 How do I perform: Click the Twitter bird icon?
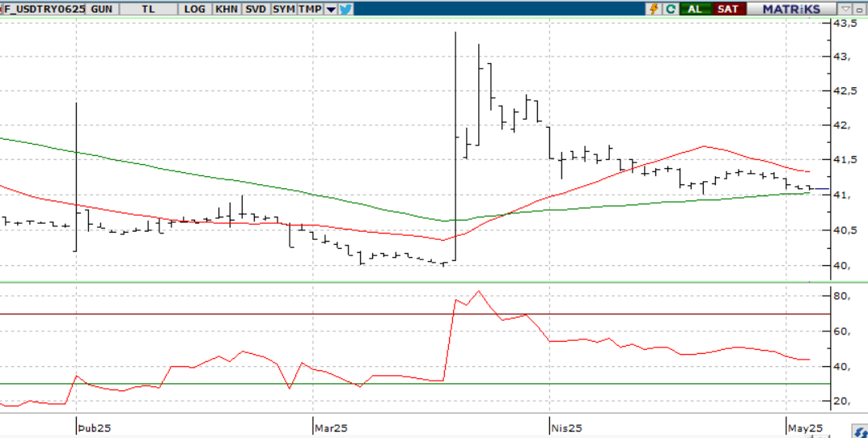tap(345, 9)
